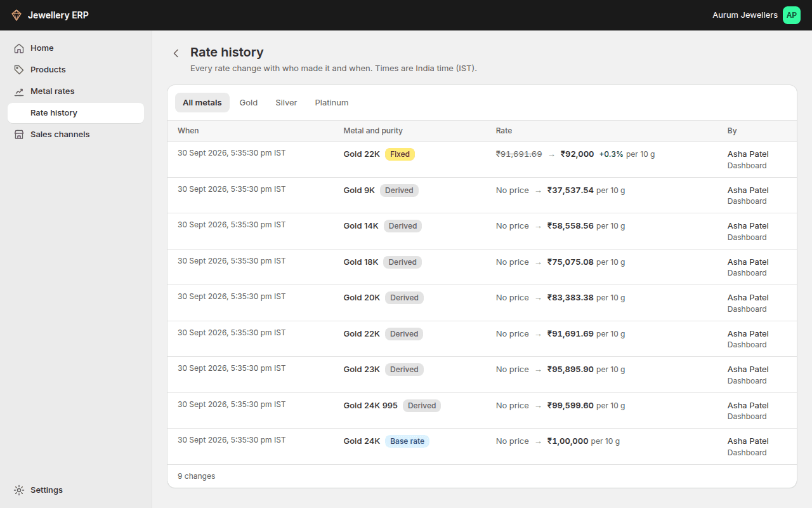Click the Gold 20K purity label
The image size is (812, 508).
[362, 298]
